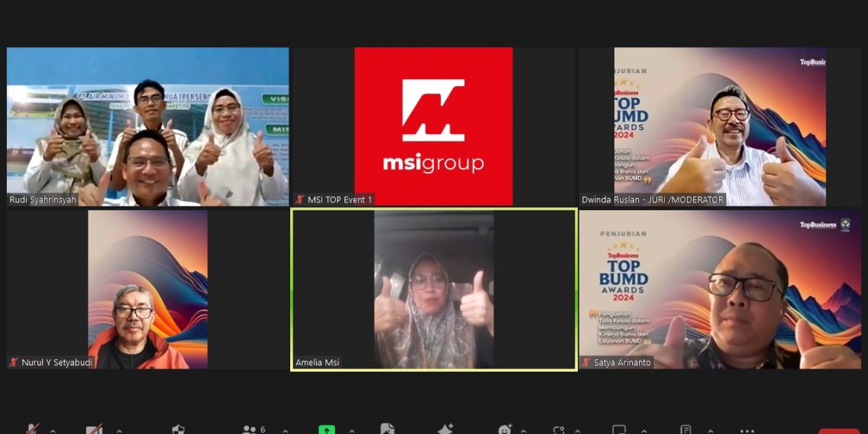Start video with the camera icon

click(x=94, y=429)
